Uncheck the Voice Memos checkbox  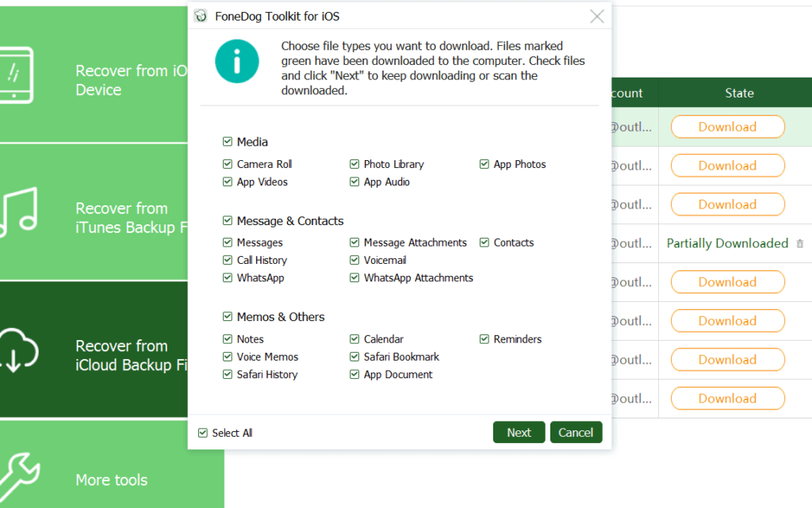[x=228, y=357]
